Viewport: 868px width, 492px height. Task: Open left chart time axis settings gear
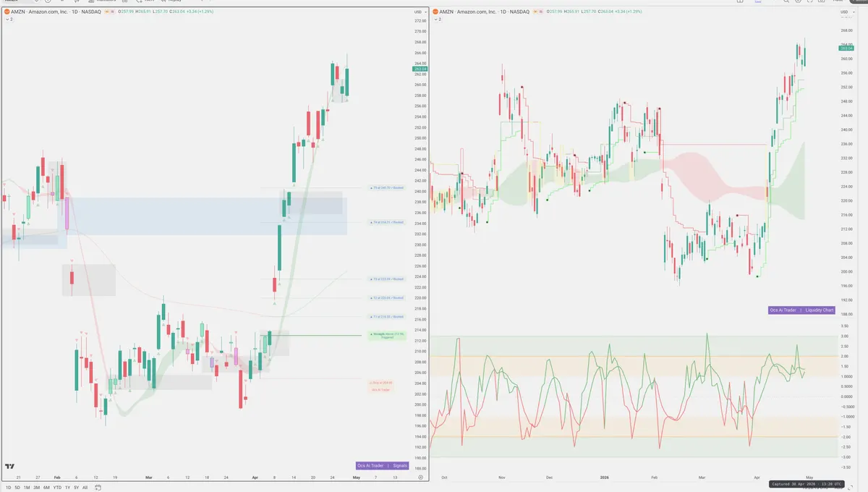420,478
